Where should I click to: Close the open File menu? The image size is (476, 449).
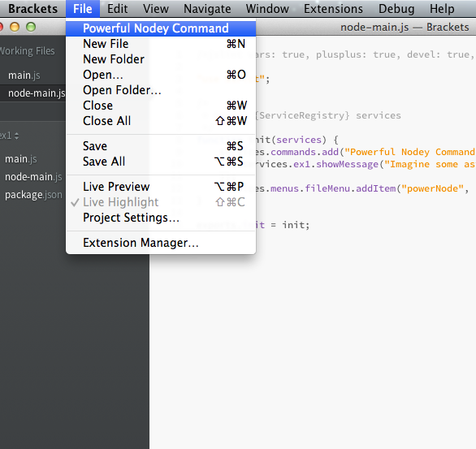[x=83, y=8]
